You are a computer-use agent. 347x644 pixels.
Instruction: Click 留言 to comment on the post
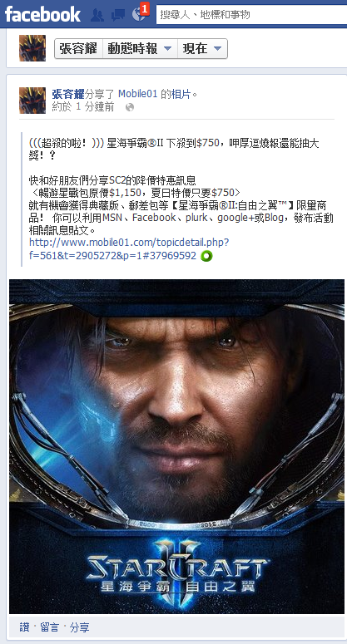point(50,627)
